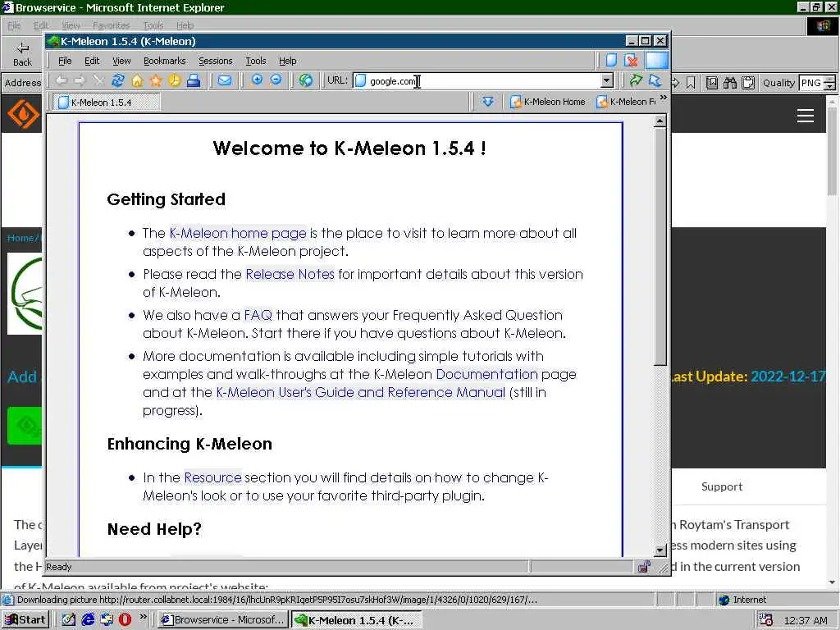Click the Home breadcrumb on background webpage
The height and width of the screenshot is (630, 840).
[21, 238]
